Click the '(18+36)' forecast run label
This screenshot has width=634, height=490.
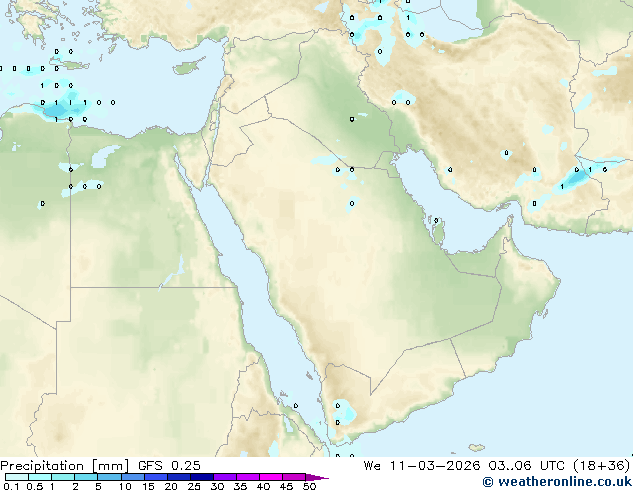tap(602, 466)
